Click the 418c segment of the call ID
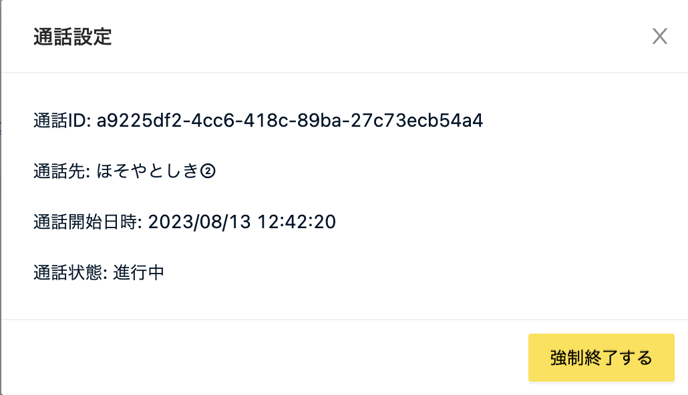This screenshot has height=395, width=688. point(266,120)
